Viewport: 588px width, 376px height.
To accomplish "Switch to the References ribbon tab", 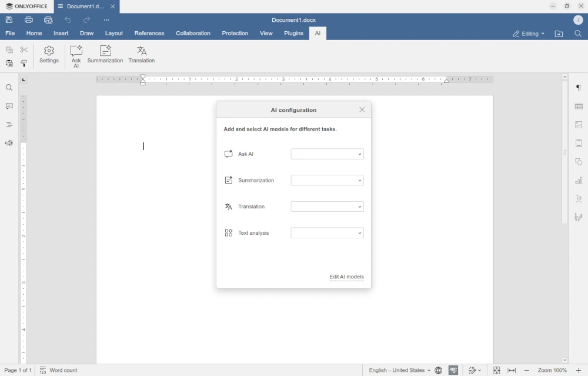I will click(149, 34).
